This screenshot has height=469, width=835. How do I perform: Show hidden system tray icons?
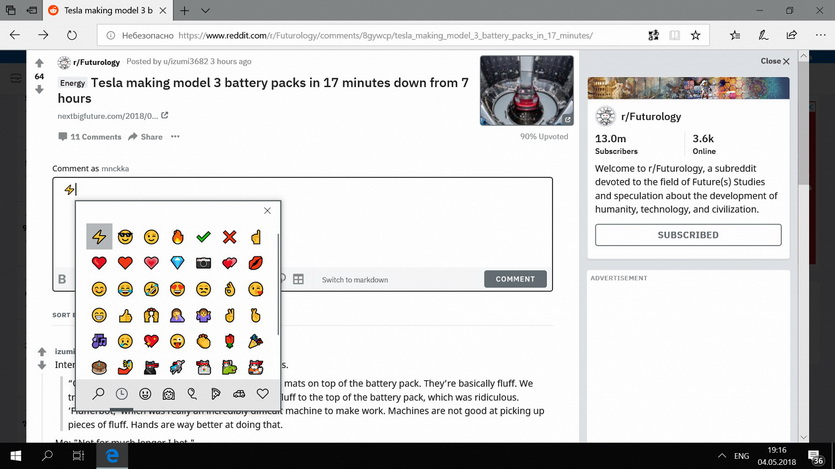(x=722, y=456)
